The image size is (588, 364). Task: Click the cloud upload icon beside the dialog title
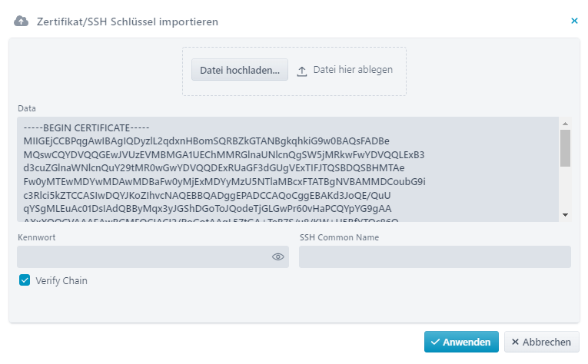(21, 22)
